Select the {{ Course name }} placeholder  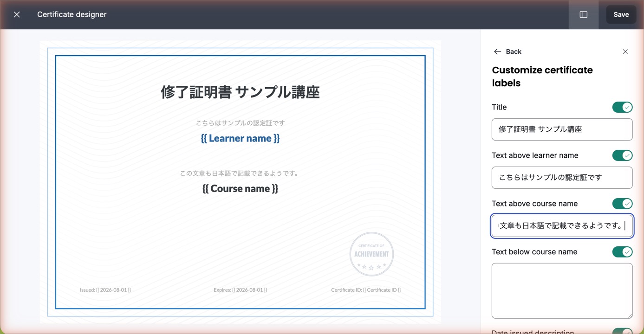240,188
